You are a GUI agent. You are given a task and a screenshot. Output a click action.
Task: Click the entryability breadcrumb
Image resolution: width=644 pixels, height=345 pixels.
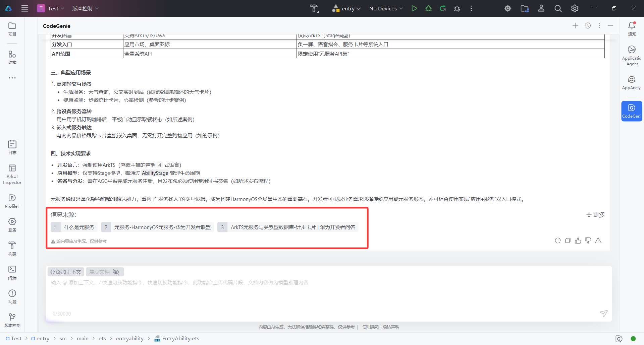point(130,339)
